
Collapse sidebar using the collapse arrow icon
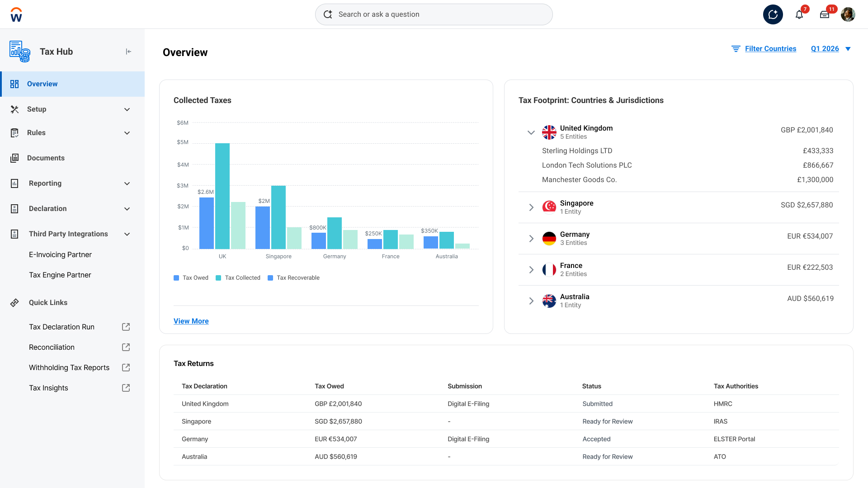(x=128, y=52)
